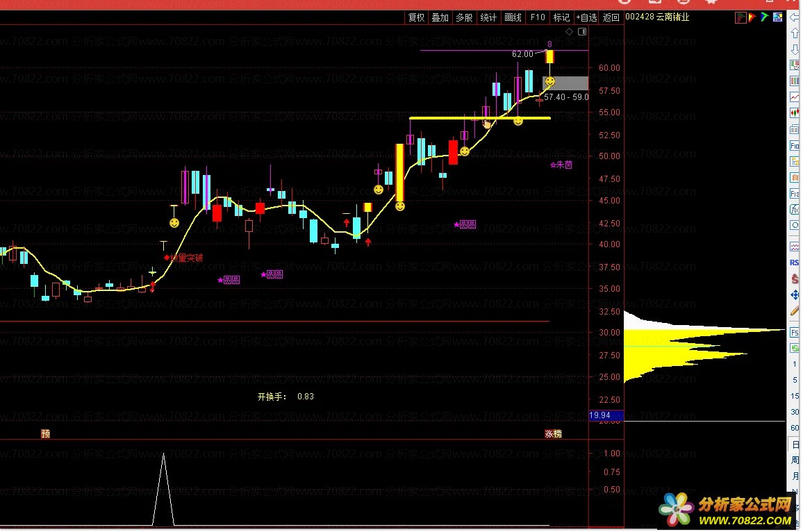Select the 多股 multi-stock view
803x532 pixels.
click(464, 17)
